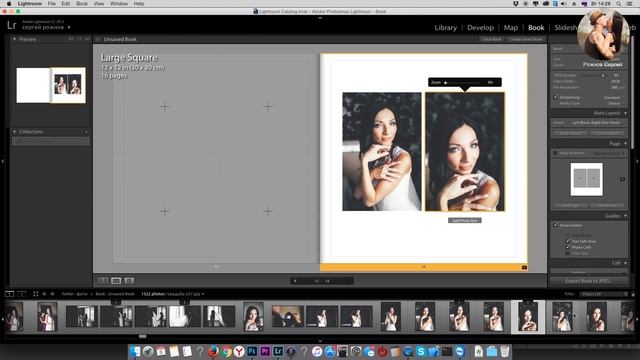Open the second window display icon
This screenshot has height=360, width=640.
(x=22, y=294)
